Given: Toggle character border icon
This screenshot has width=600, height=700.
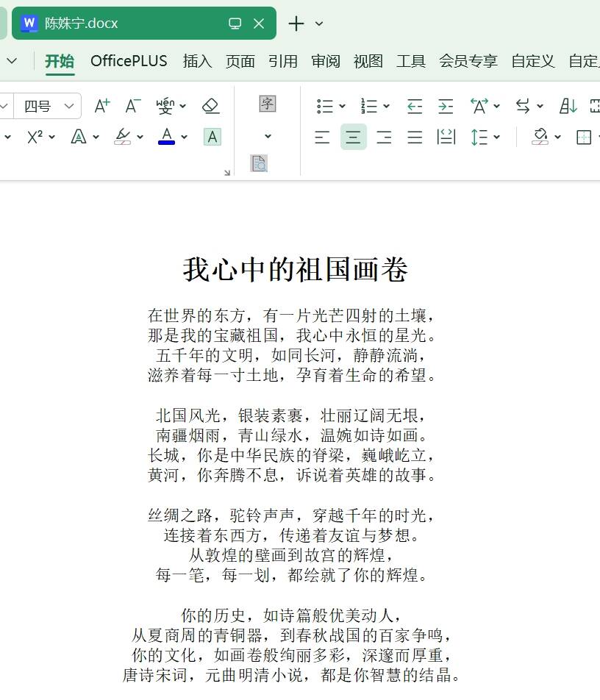Looking at the screenshot, I should coord(267,104).
